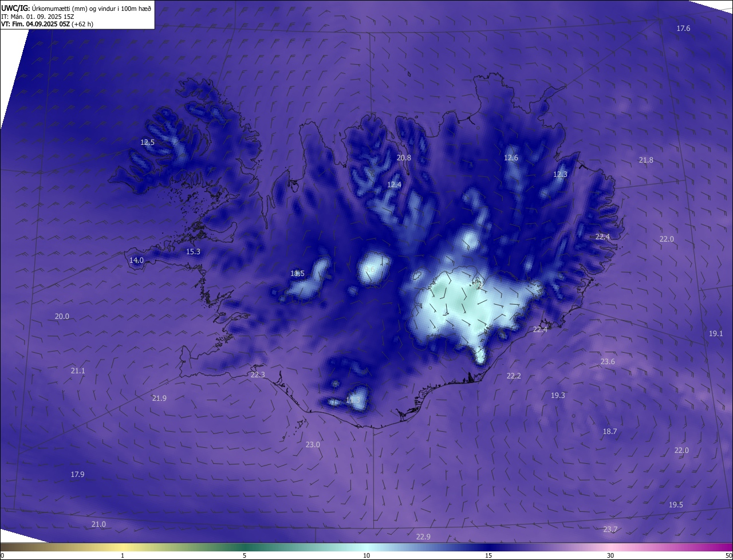The height and width of the screenshot is (560, 733).
Task: Select the 12.5 value over the Westfjords
Action: (x=148, y=143)
